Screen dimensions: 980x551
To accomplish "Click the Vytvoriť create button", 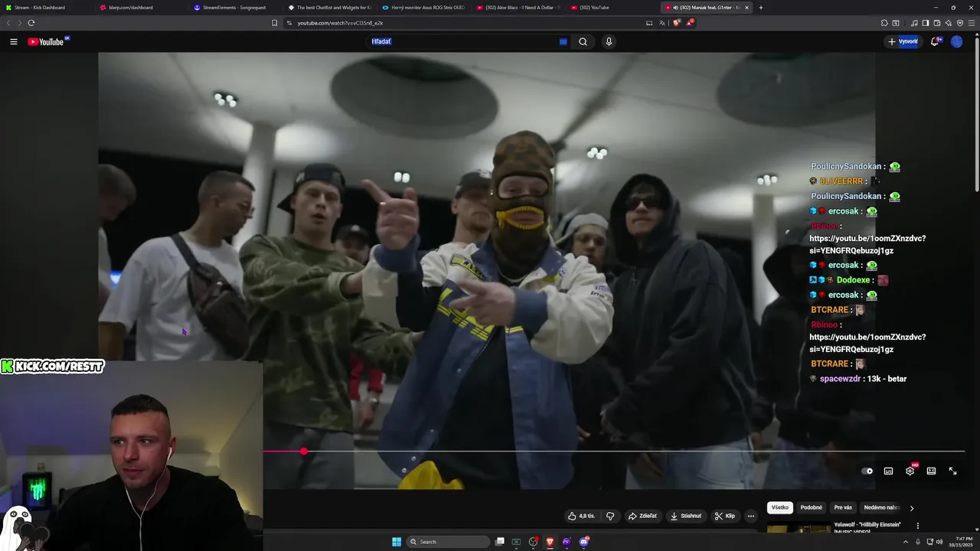I will [x=903, y=42].
